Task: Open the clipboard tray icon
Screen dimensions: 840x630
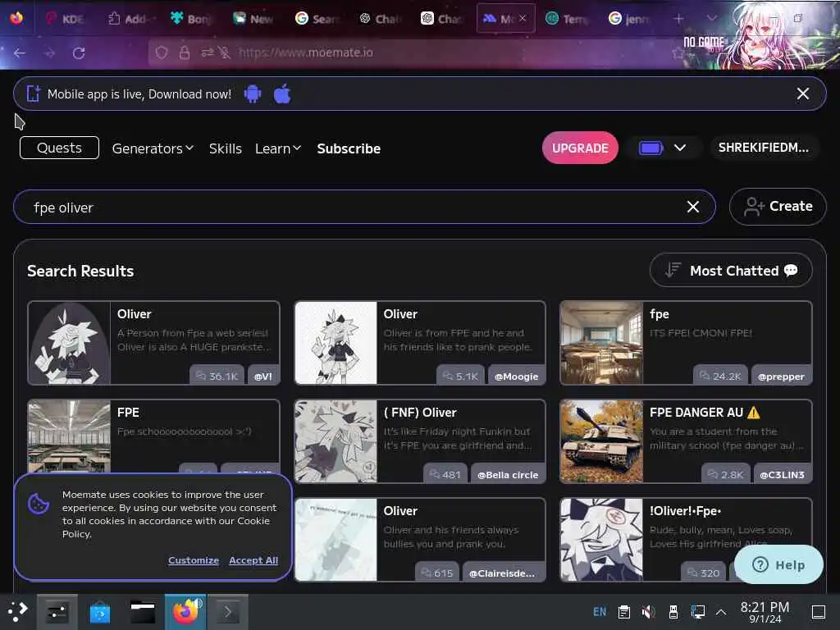Action: 623,612
